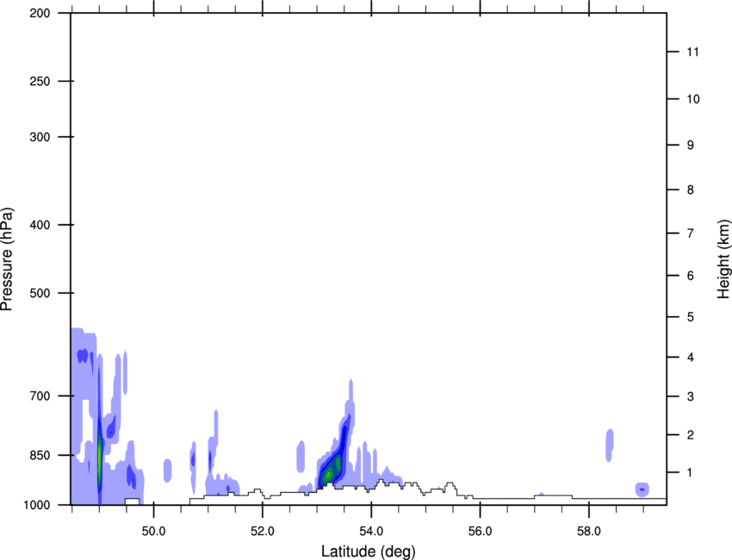Pick the 11 km height label

coord(693,52)
